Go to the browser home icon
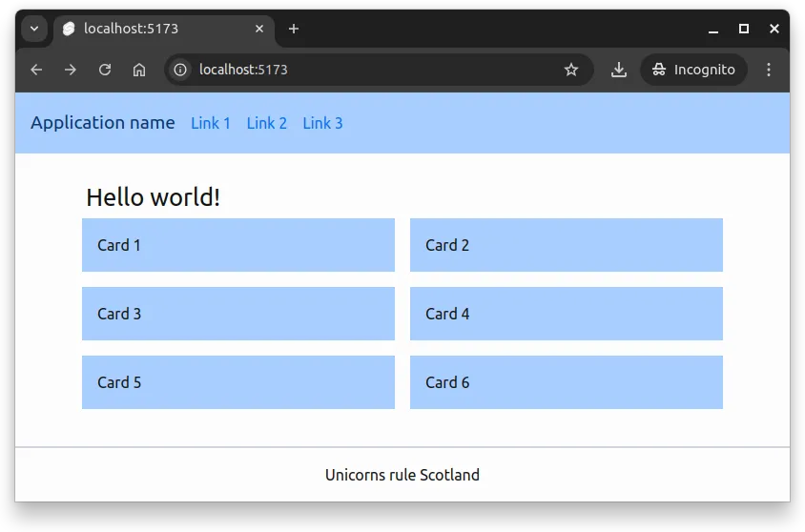 139,70
